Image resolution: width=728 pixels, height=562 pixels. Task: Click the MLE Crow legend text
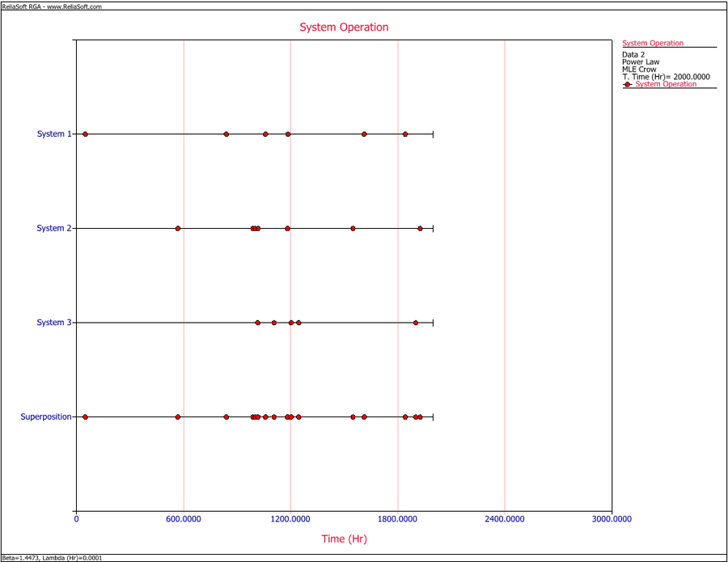[639, 70]
